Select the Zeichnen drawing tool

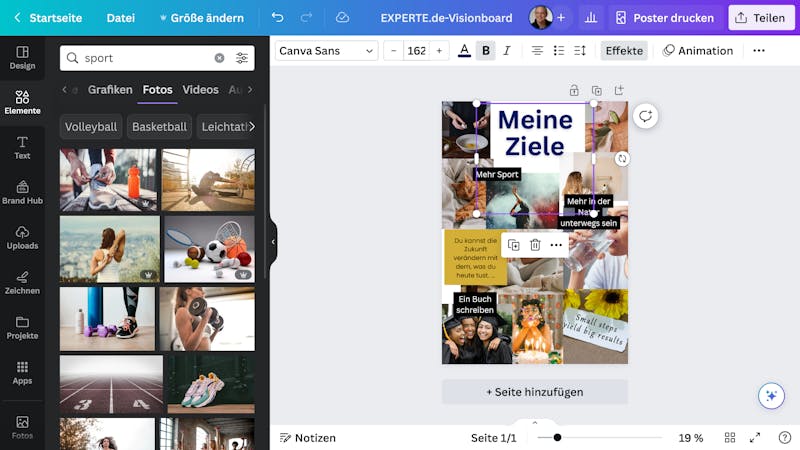(x=22, y=283)
